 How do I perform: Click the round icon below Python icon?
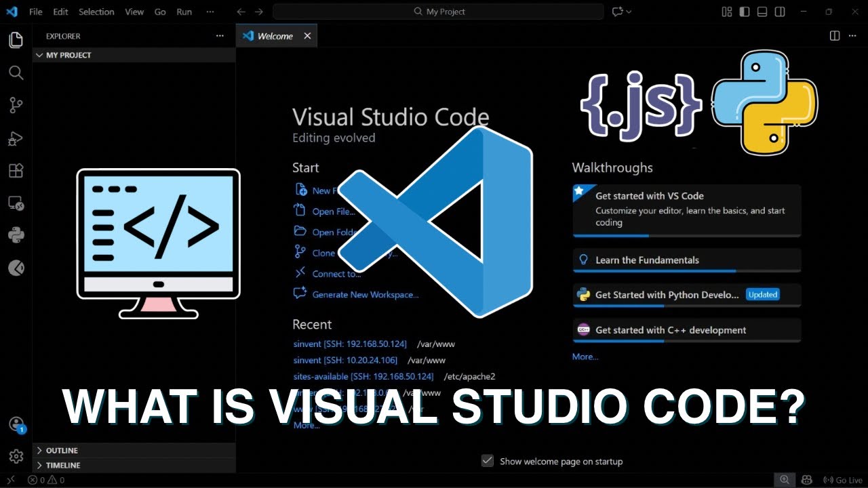coord(16,268)
